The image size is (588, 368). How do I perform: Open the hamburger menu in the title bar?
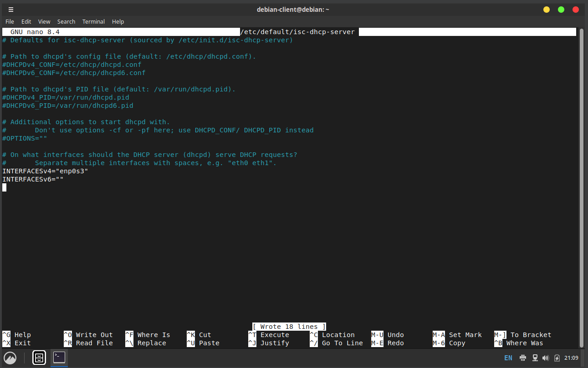click(x=11, y=10)
